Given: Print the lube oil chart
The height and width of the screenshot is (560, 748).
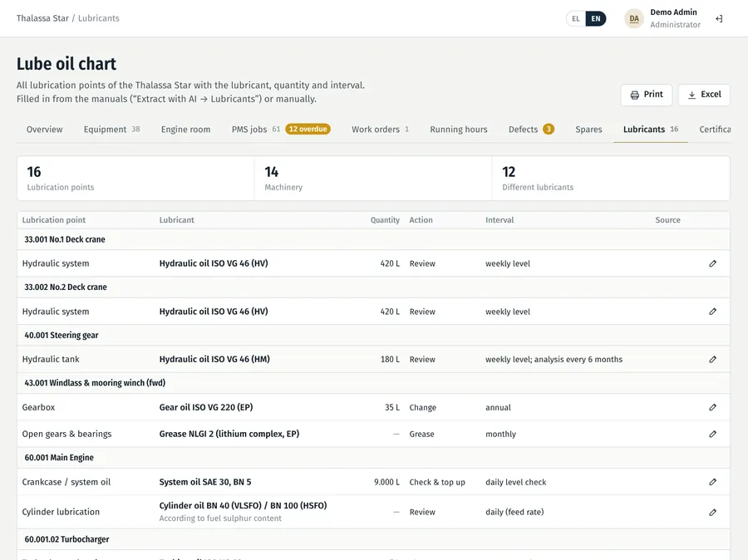Looking at the screenshot, I should [647, 95].
